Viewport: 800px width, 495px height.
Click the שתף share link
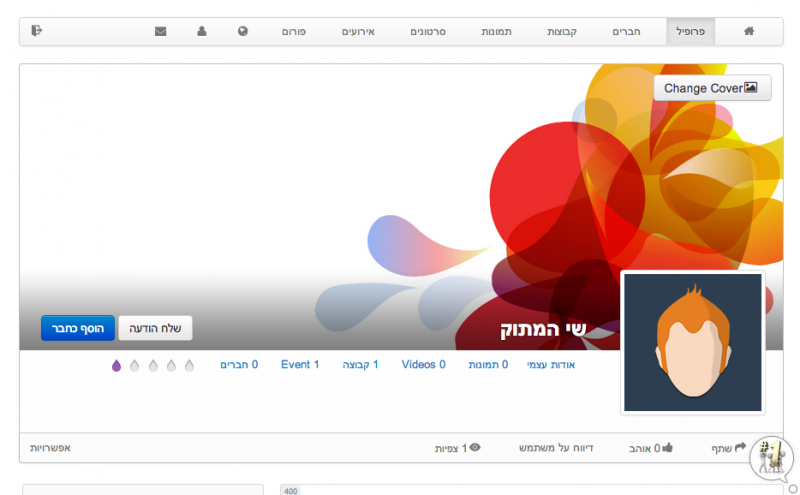click(x=729, y=448)
